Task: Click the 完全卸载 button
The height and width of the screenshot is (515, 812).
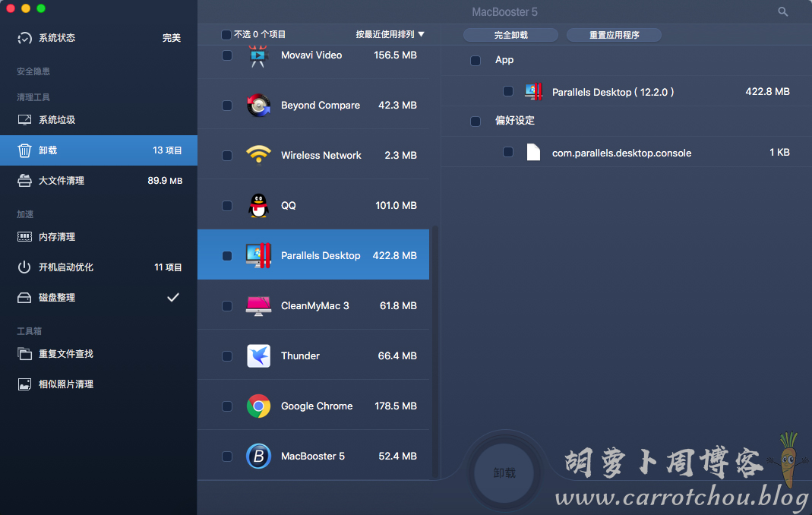Action: coord(510,35)
